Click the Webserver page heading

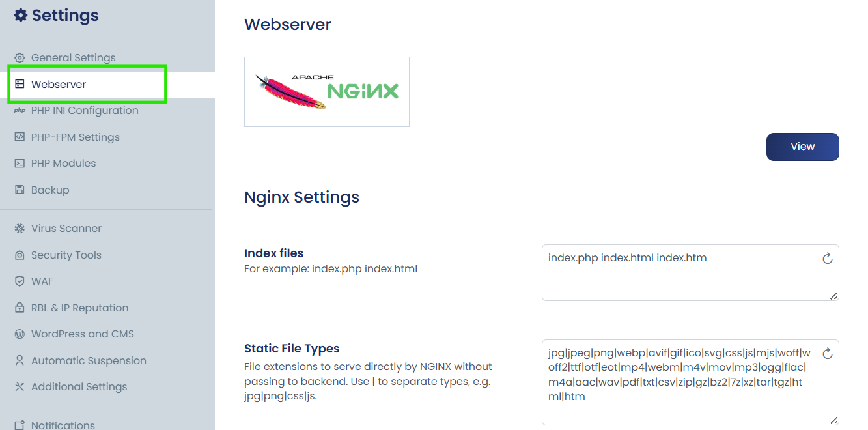coord(288,25)
